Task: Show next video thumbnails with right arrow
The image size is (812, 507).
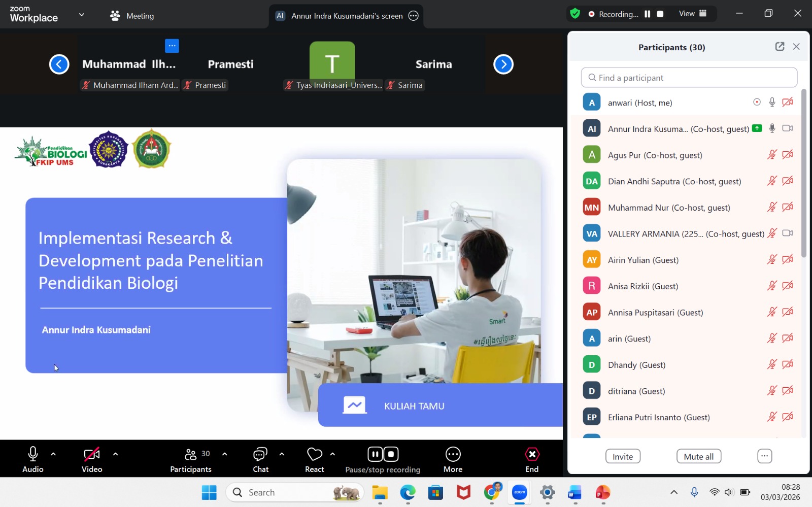Action: (503, 64)
